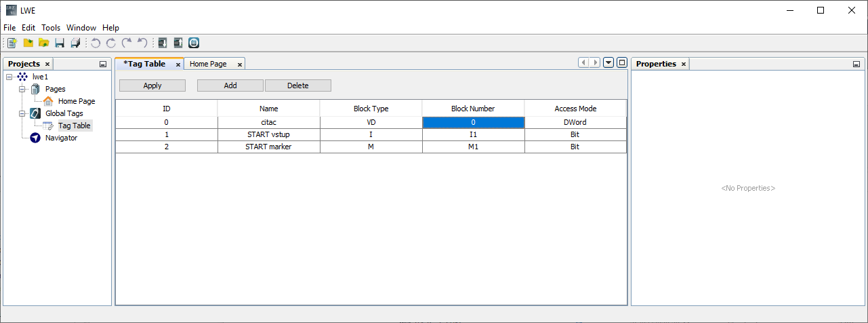Maximize the editor window area
The width and height of the screenshot is (868, 323).
coord(621,62)
